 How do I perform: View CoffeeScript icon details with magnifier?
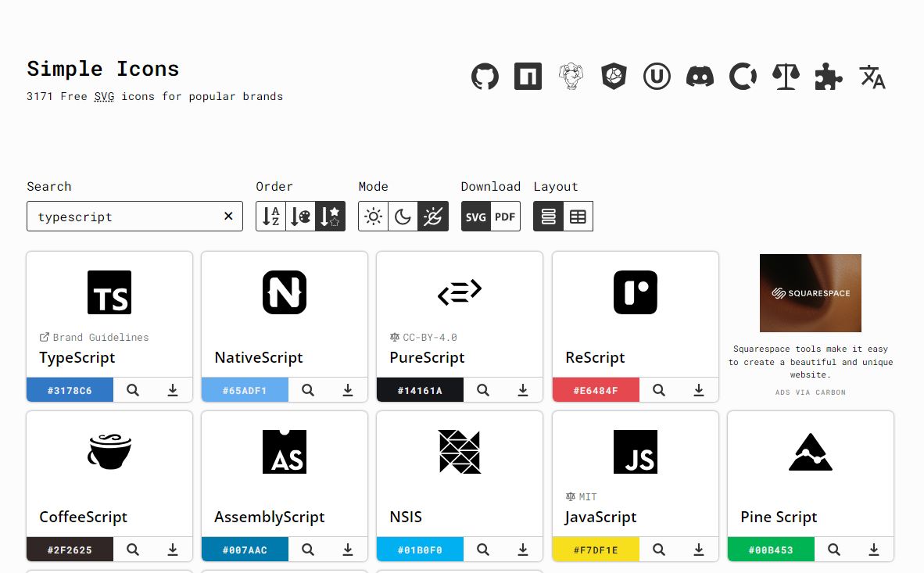click(x=133, y=550)
